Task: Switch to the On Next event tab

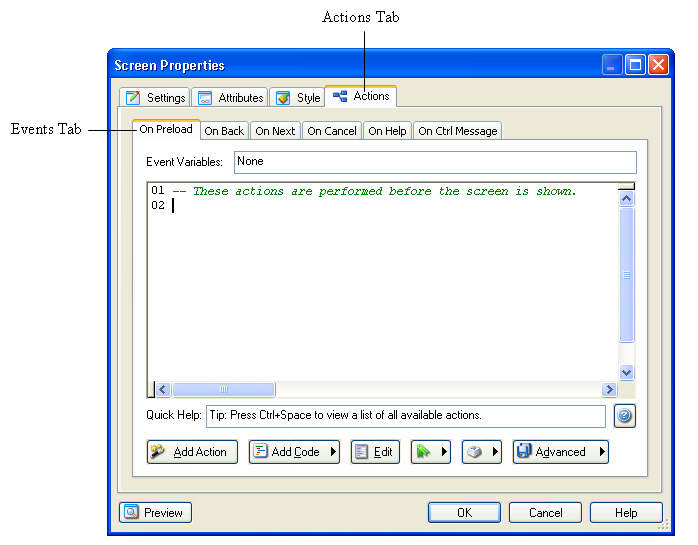Action: (x=275, y=131)
